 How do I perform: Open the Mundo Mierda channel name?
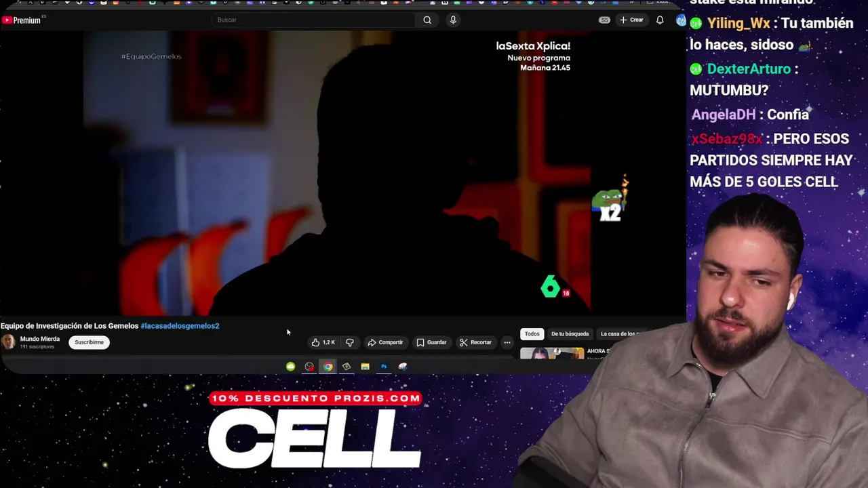[x=40, y=339]
